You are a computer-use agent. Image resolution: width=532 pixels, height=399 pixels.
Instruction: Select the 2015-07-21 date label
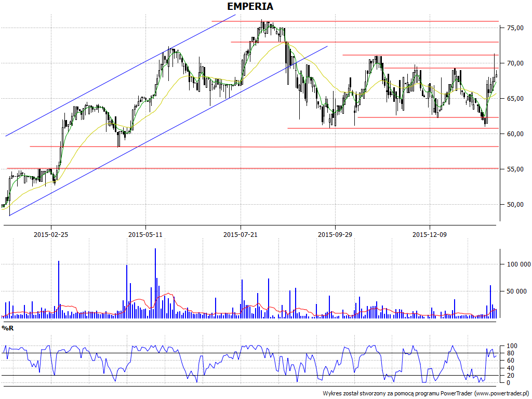240,234
